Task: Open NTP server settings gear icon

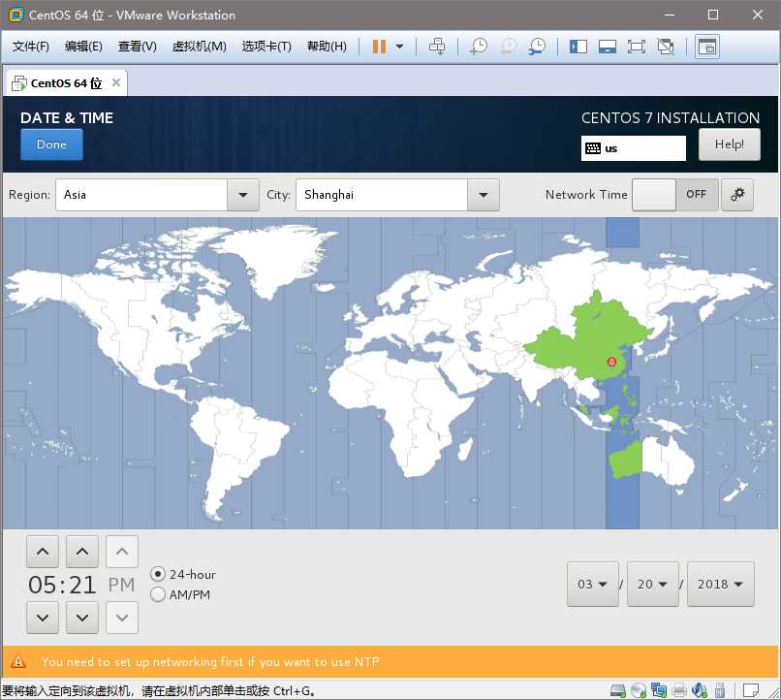Action: pyautogui.click(x=737, y=195)
